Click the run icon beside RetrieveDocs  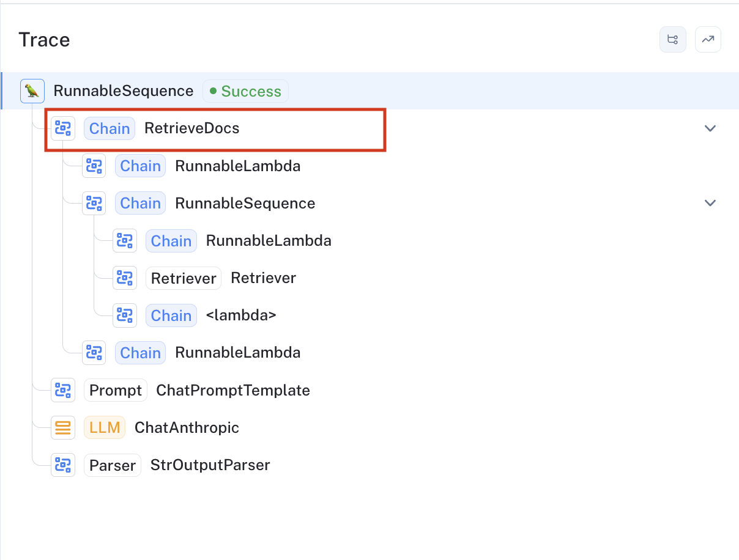click(63, 128)
